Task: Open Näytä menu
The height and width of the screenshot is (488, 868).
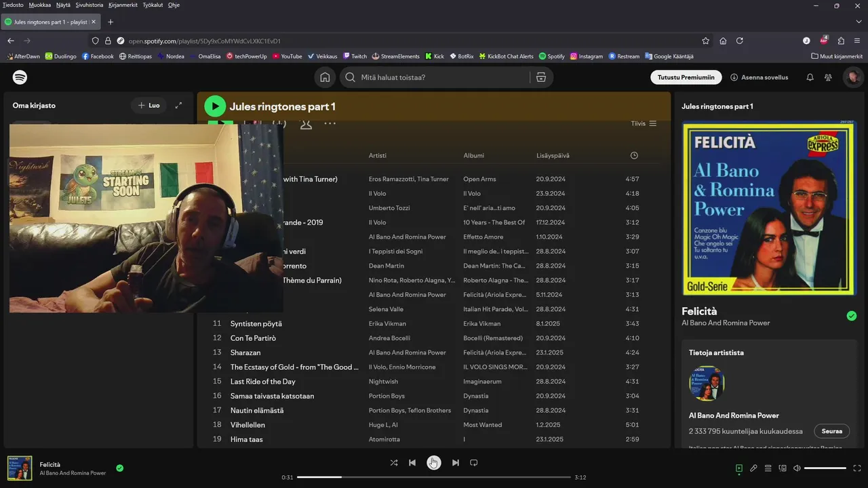Action: tap(63, 5)
